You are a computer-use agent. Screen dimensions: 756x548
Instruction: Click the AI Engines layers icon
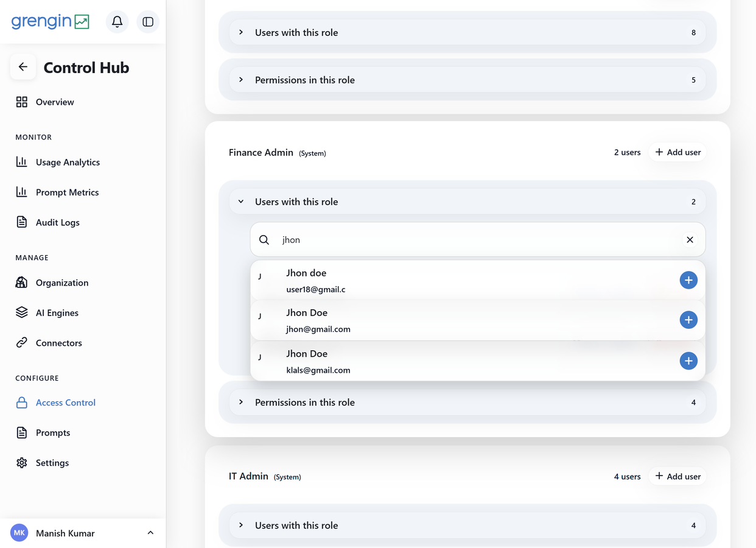point(22,312)
